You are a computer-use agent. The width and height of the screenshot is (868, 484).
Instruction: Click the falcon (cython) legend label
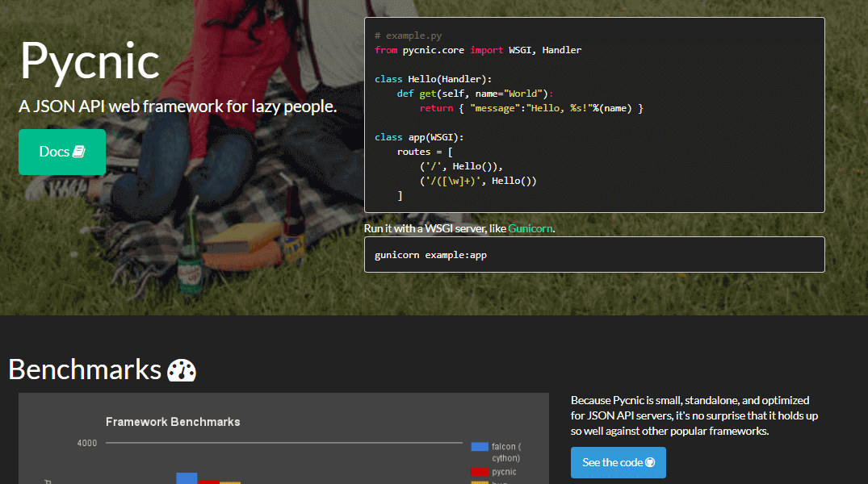[x=507, y=452]
